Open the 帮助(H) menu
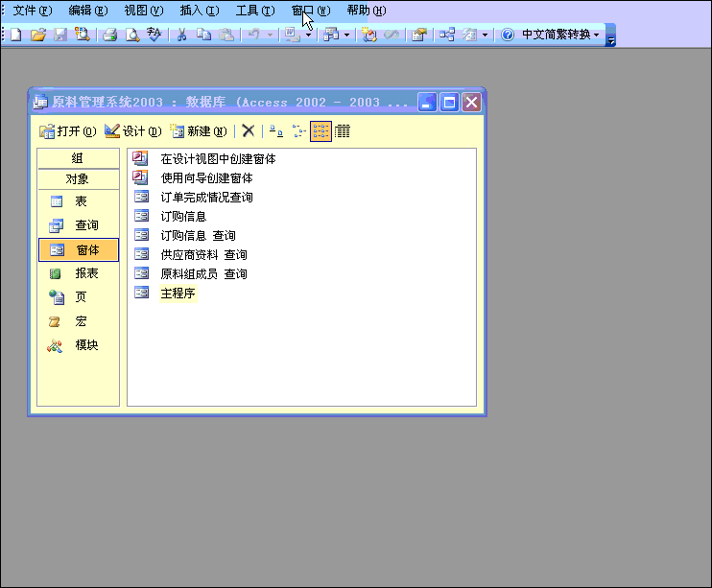 pos(367,11)
